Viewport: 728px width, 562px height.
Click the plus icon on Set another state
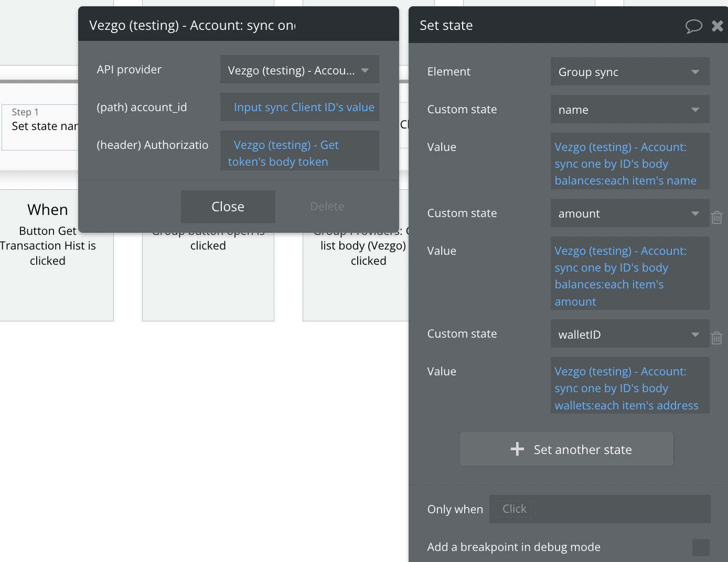(517, 449)
